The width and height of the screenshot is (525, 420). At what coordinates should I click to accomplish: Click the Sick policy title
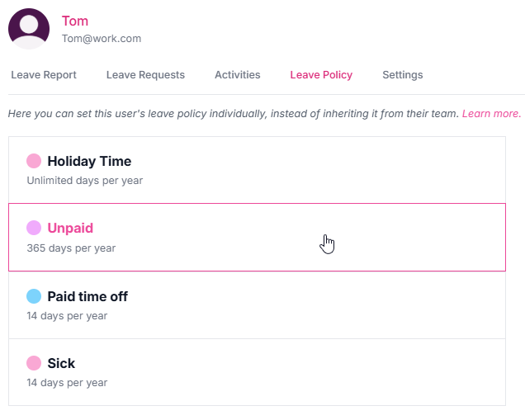(x=61, y=363)
